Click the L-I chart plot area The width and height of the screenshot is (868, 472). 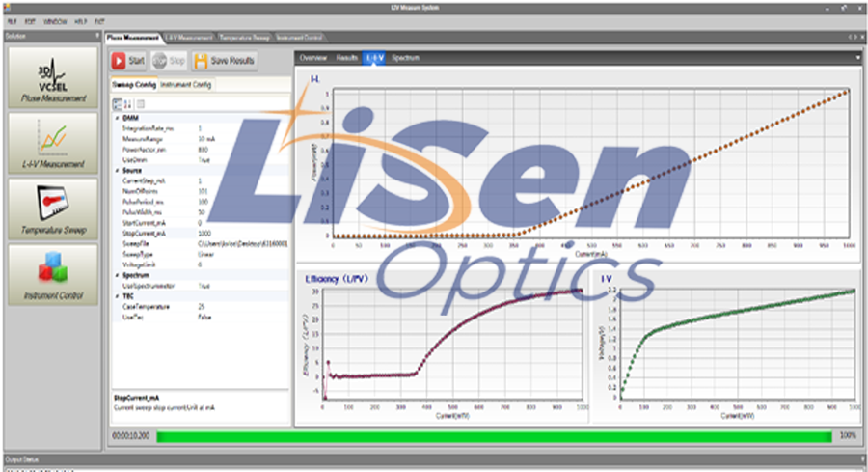[590, 163]
